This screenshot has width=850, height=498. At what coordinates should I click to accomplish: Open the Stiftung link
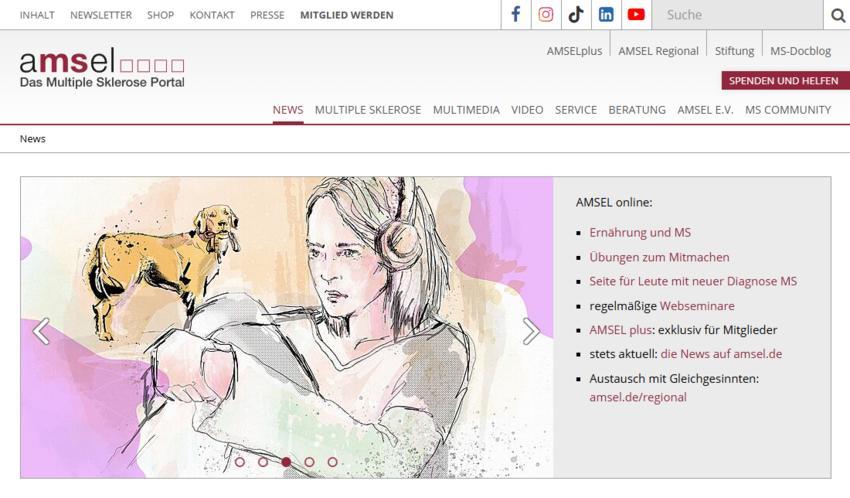coord(734,51)
